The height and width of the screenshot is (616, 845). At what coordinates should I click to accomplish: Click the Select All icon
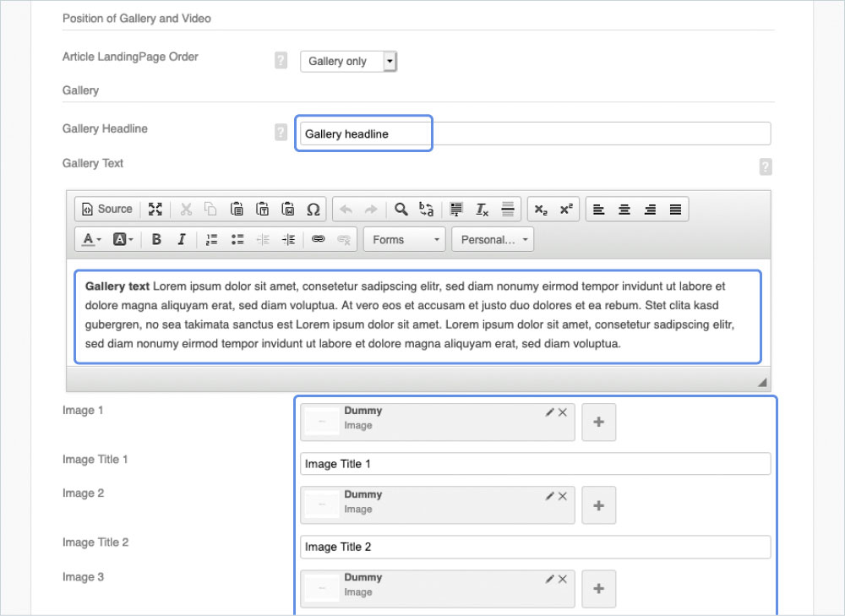[x=456, y=209]
